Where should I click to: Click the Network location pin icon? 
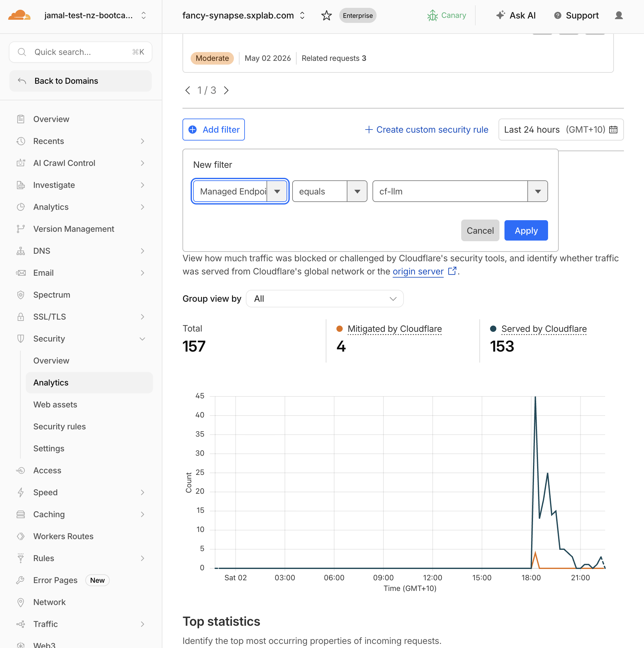pos(21,603)
